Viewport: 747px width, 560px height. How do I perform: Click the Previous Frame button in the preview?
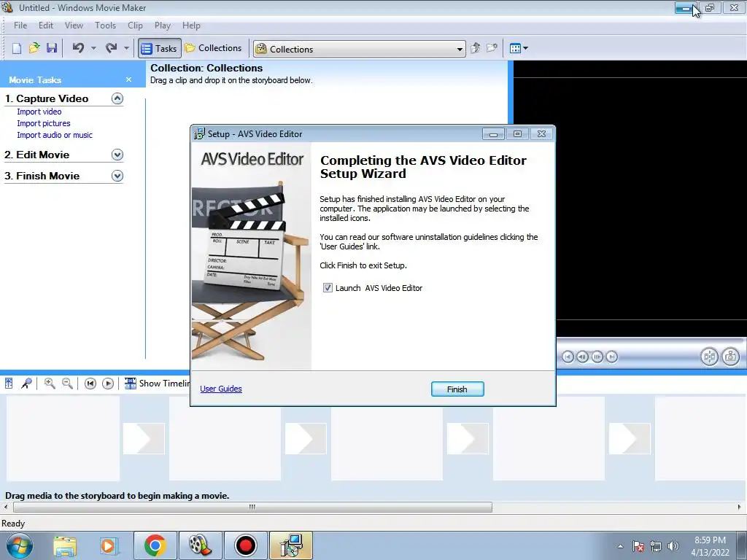click(x=582, y=357)
